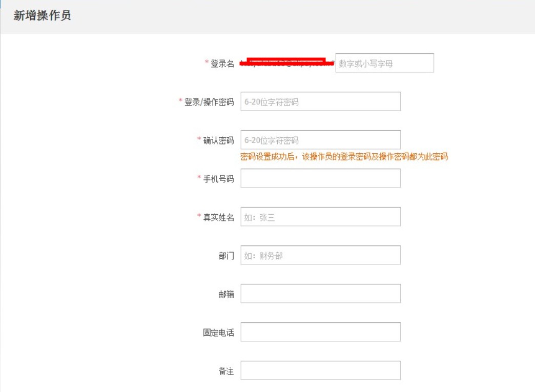Click the 手机号码 label text

[x=218, y=179]
